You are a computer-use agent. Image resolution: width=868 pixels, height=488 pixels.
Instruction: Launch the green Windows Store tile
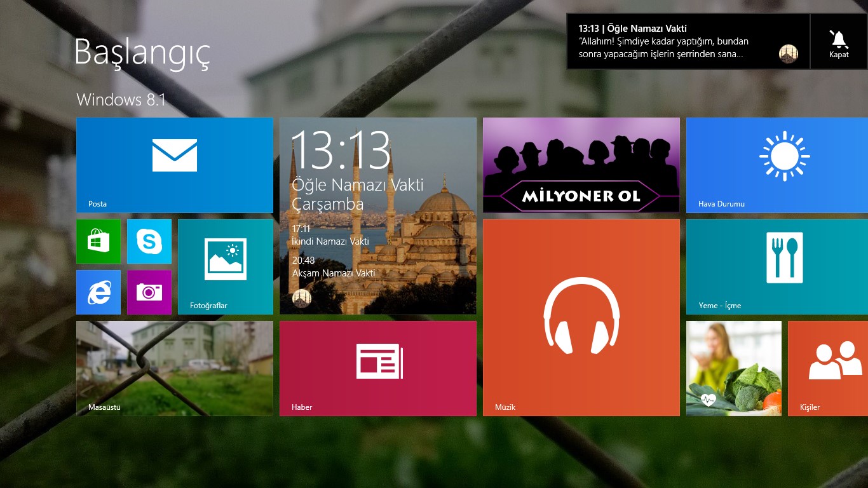coord(98,241)
